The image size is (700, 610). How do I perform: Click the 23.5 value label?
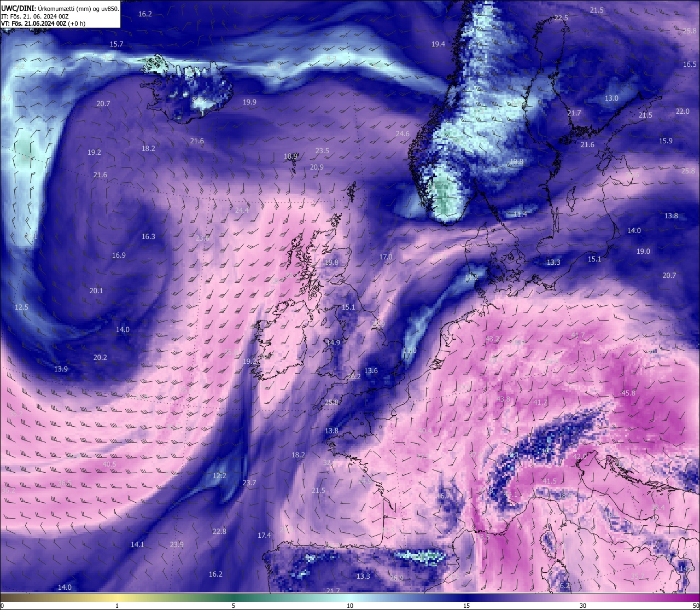(x=322, y=150)
